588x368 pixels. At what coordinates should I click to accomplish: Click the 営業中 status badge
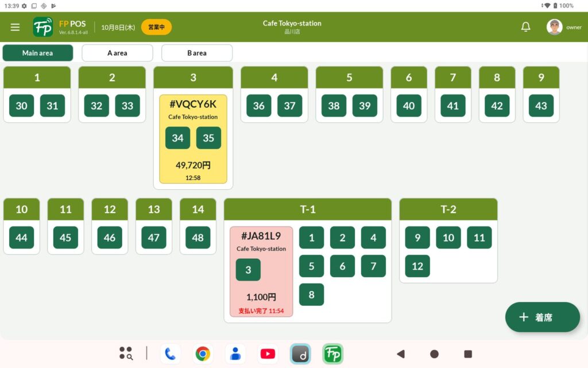156,27
